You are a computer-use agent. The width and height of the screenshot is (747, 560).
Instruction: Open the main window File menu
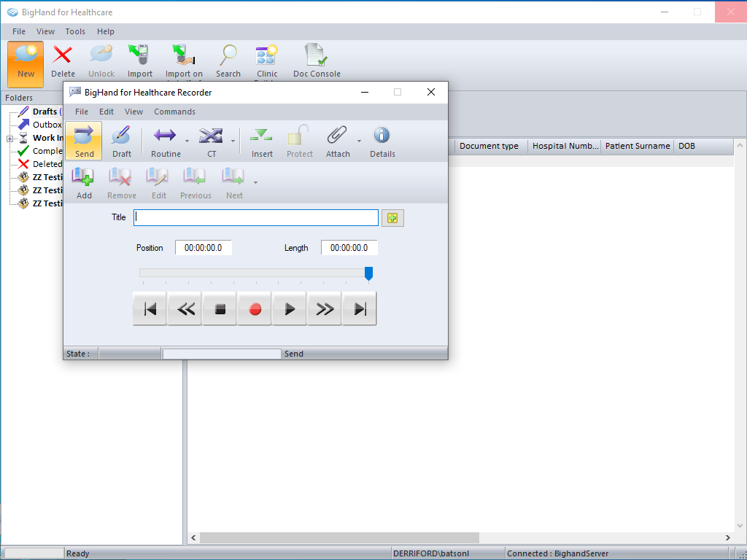tap(19, 31)
